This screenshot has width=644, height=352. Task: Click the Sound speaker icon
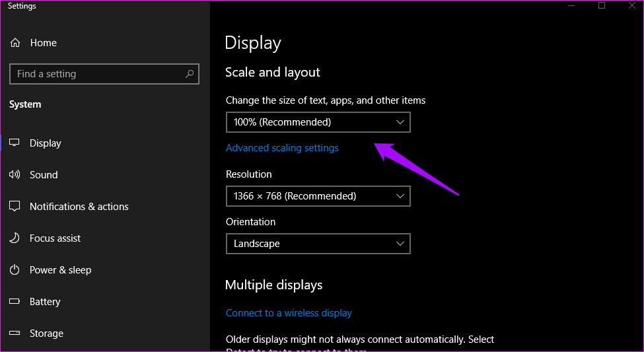pyautogui.click(x=15, y=174)
